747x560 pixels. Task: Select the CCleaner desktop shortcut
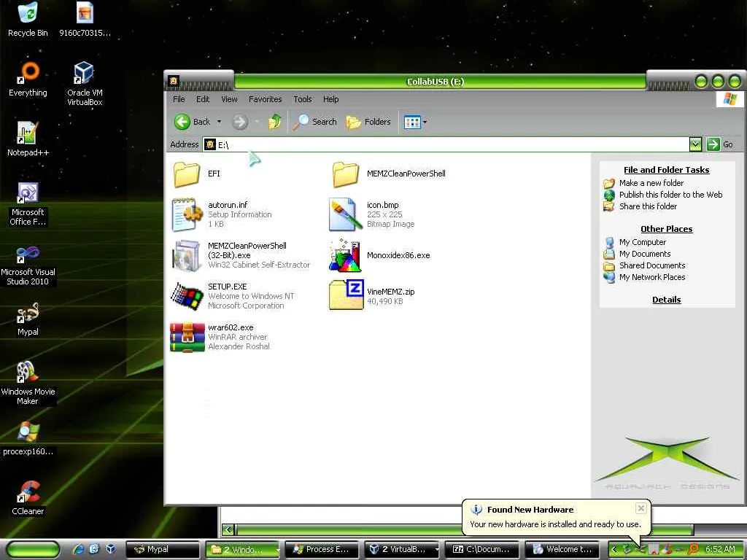(x=28, y=499)
